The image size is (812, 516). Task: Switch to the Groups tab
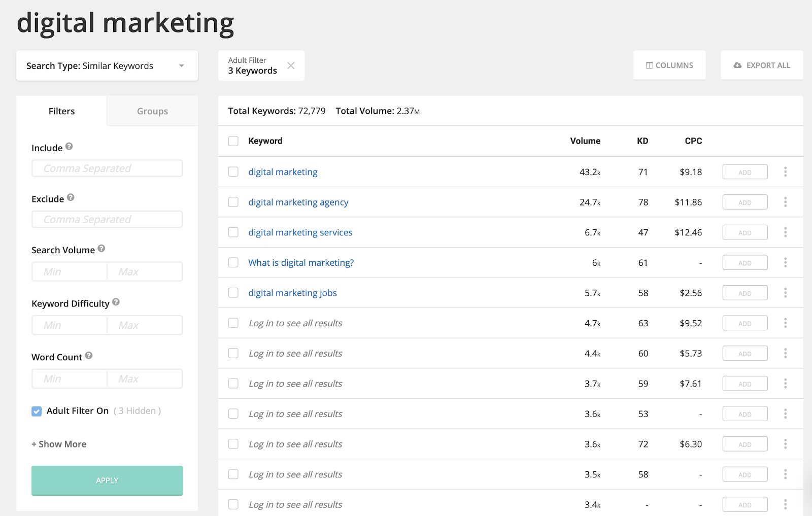(x=152, y=111)
